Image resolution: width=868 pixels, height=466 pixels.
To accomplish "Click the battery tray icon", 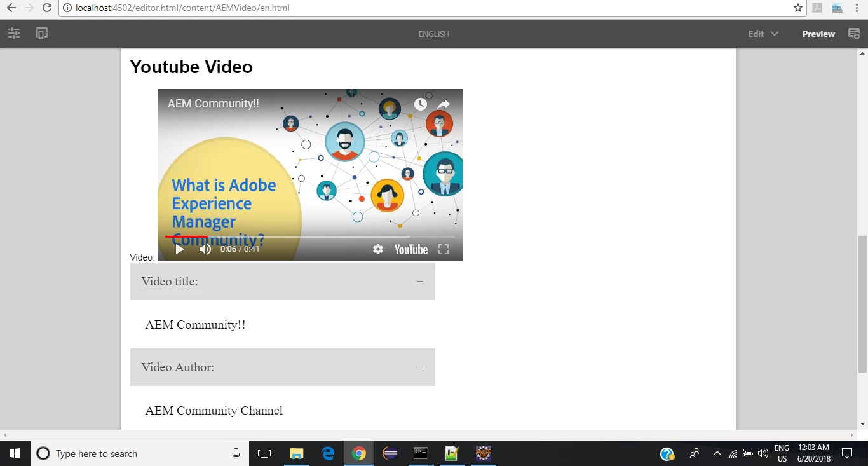I will pyautogui.click(x=748, y=453).
